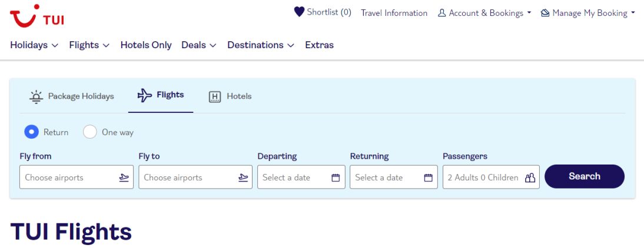The width and height of the screenshot is (644, 248).
Task: Switch to the Package Holidays tab
Action: (x=72, y=96)
